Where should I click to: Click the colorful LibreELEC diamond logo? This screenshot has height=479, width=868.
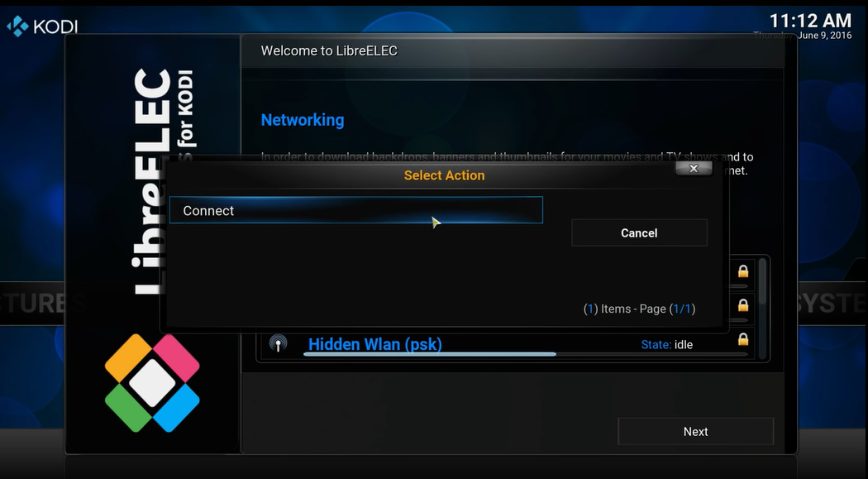coord(152,383)
